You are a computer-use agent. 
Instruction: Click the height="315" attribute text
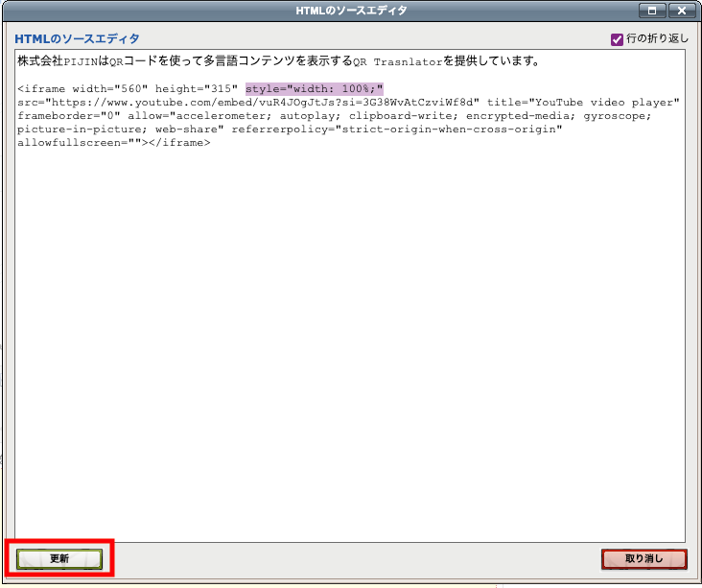coord(196,88)
